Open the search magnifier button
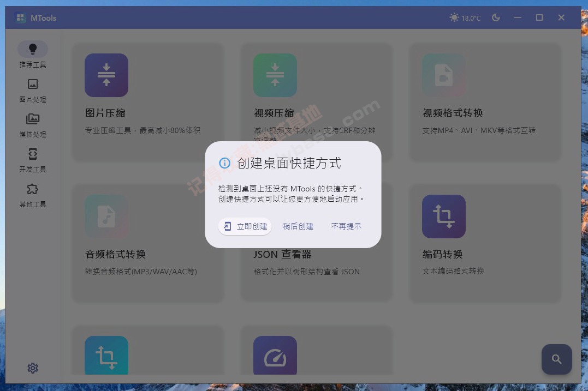 click(556, 359)
